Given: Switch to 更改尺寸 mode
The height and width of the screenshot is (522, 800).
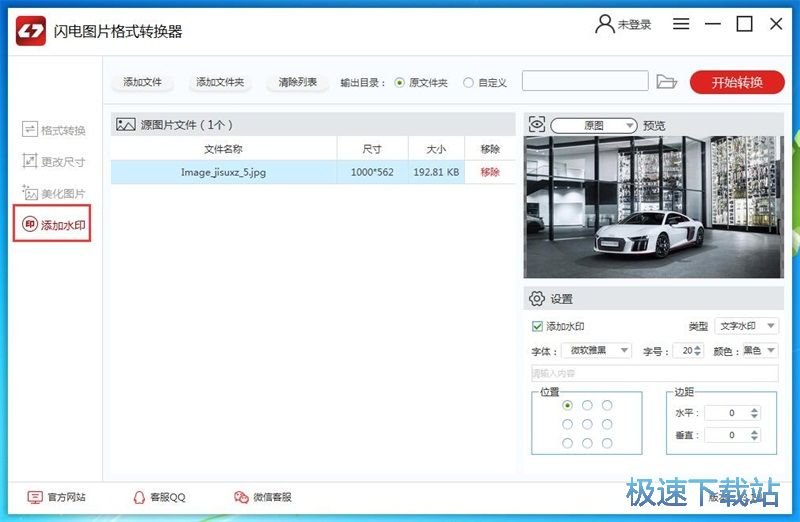Looking at the screenshot, I should coord(54,161).
